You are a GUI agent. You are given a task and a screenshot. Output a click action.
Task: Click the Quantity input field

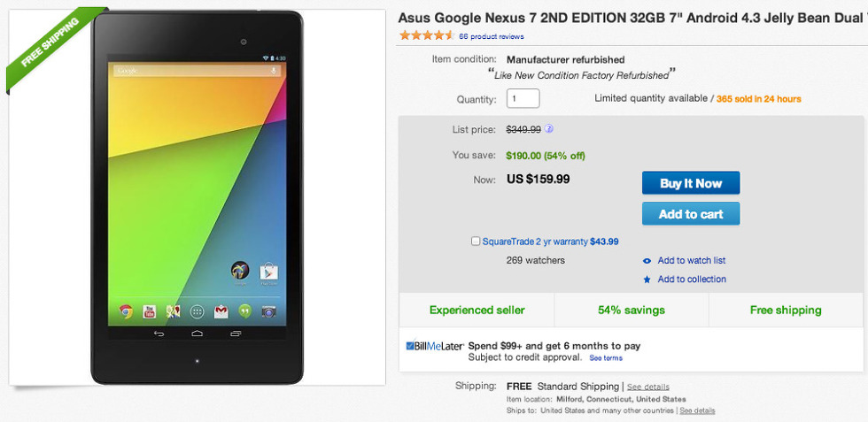click(523, 99)
